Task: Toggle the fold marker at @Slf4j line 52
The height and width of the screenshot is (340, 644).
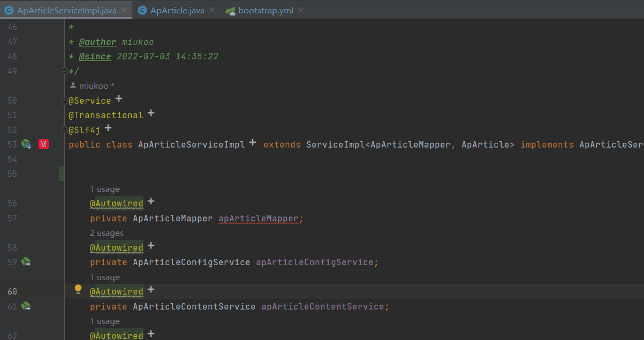Action: [x=64, y=129]
